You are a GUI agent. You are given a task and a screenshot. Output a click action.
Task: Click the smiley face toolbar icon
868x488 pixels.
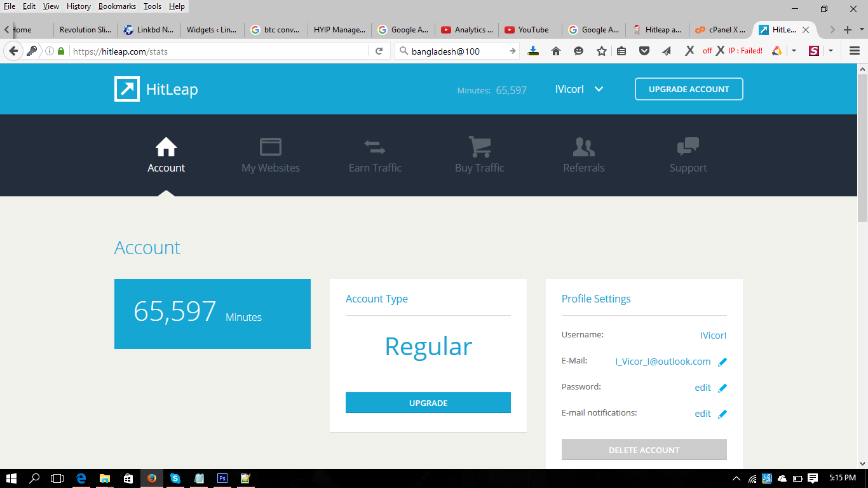coord(578,51)
